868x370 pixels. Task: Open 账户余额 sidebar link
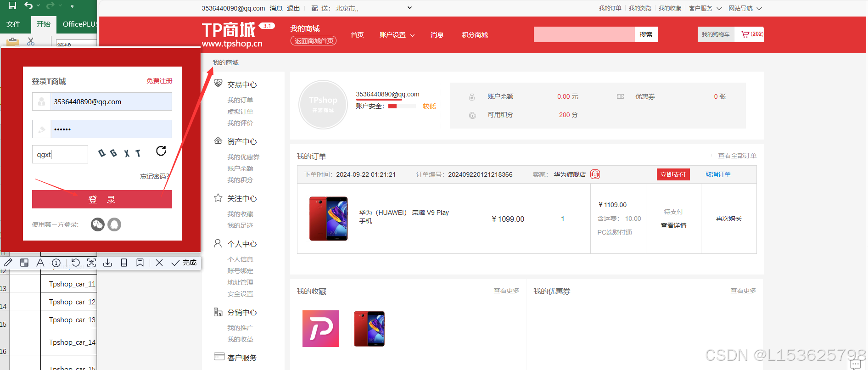point(240,168)
